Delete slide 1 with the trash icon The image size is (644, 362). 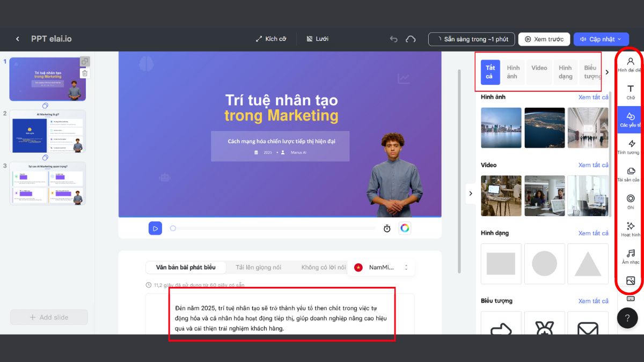(85, 73)
